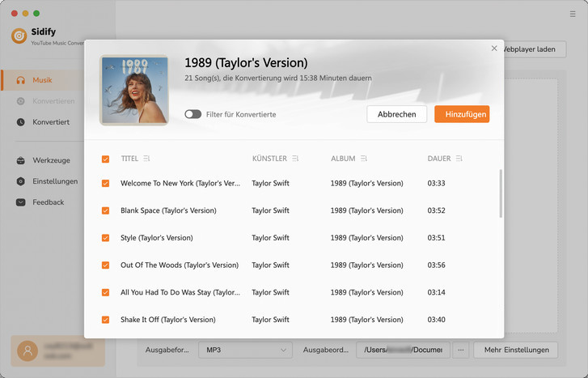Click the Konvertieren circular icon
This screenshot has width=588, height=378.
coord(21,101)
